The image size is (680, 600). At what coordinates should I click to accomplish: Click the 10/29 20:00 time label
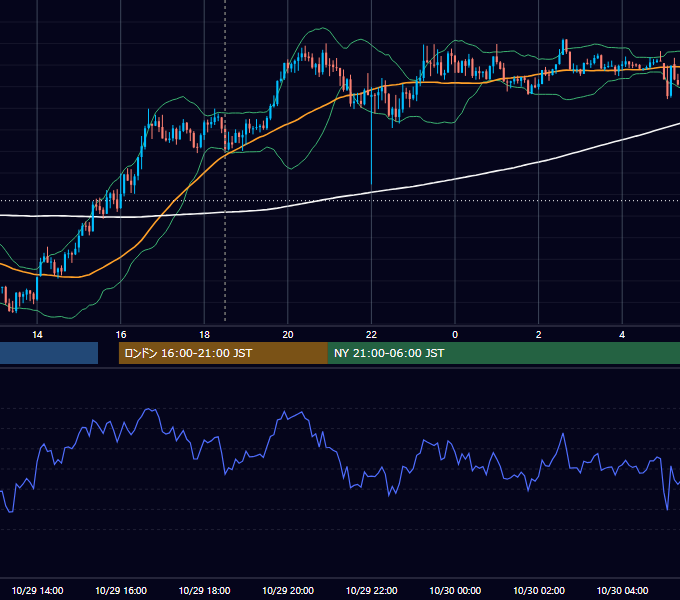click(288, 590)
